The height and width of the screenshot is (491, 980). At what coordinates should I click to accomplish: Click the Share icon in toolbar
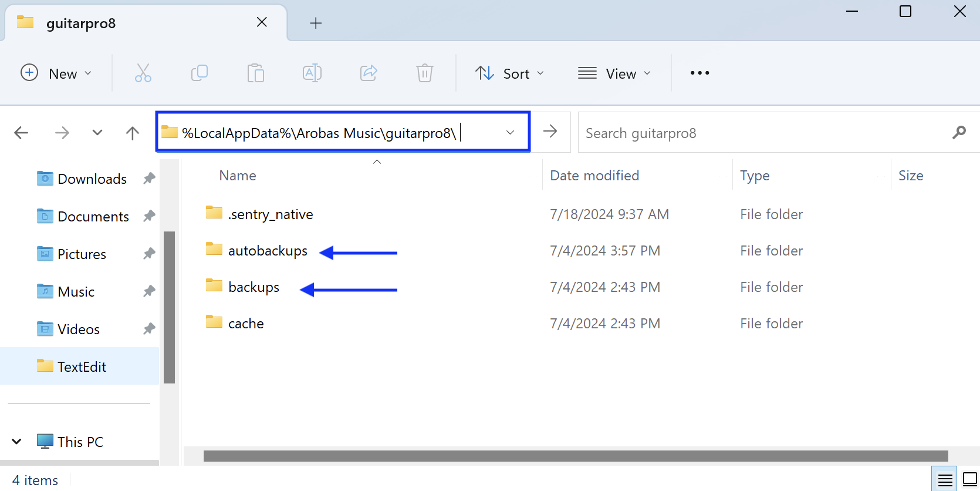(369, 73)
